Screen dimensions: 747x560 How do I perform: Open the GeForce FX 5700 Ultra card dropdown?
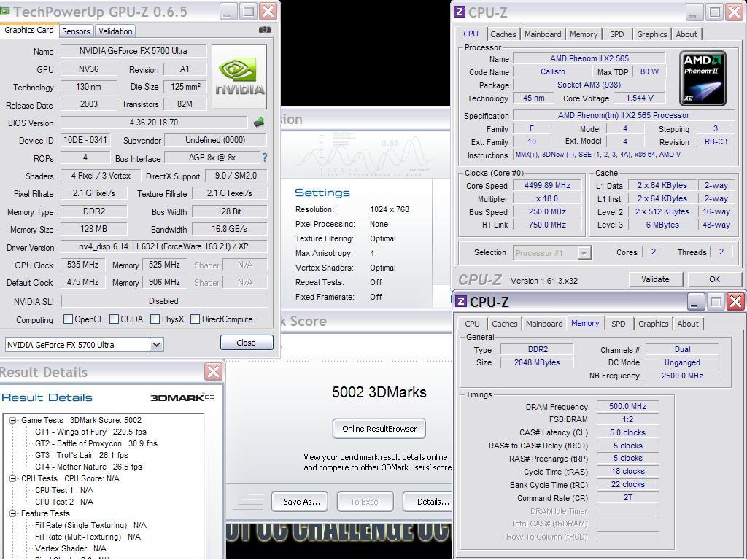coord(156,345)
